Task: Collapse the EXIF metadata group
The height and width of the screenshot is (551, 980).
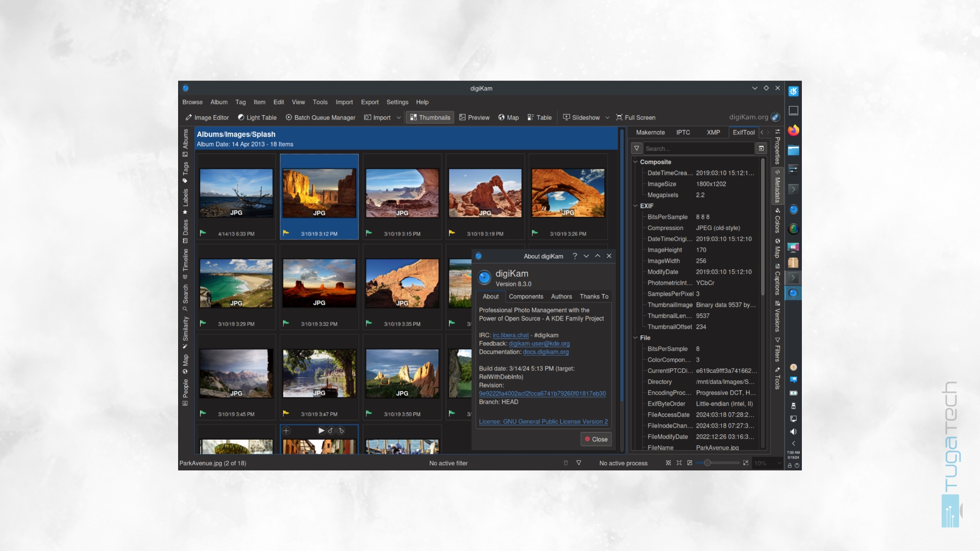Action: [x=635, y=206]
